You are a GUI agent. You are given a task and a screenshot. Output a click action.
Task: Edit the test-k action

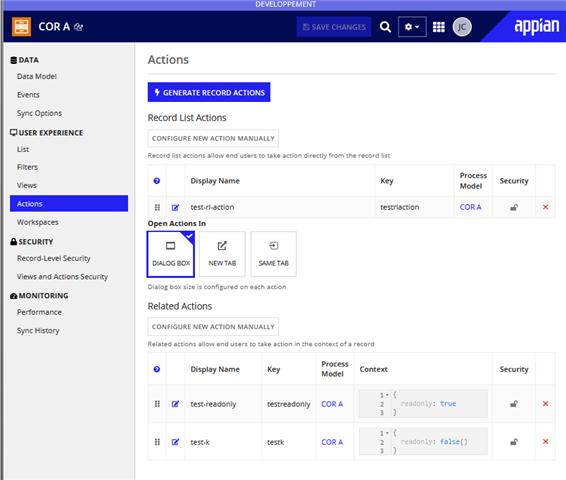[x=175, y=442]
